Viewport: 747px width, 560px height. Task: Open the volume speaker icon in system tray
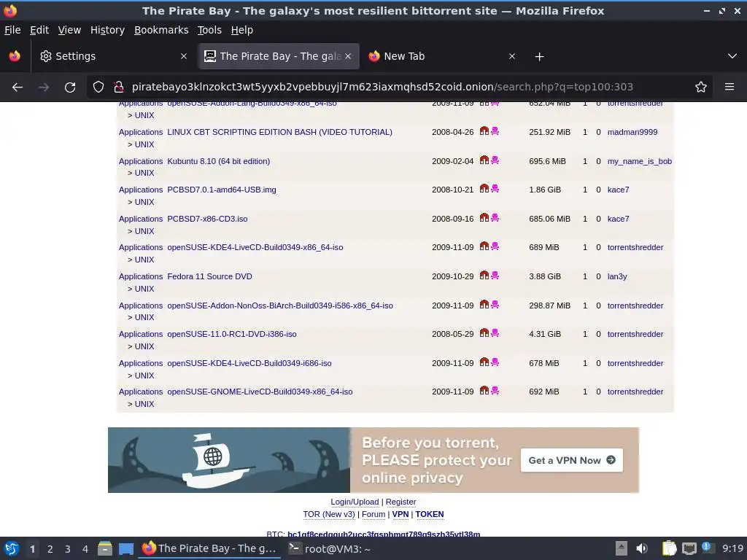click(642, 548)
